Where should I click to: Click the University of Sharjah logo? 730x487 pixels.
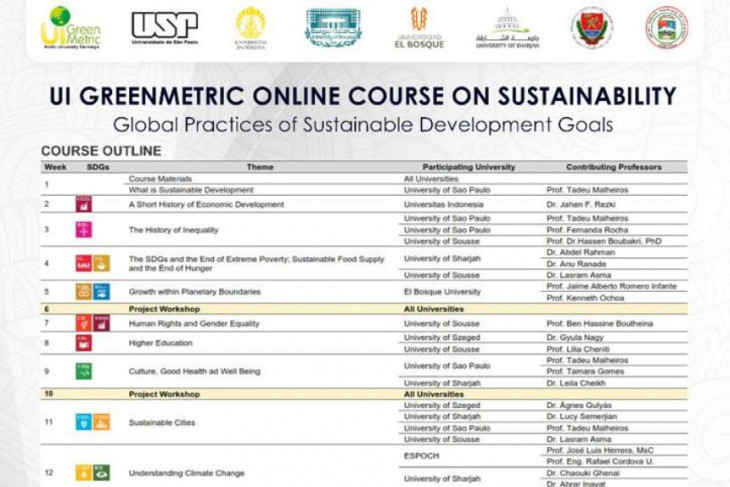(x=507, y=28)
